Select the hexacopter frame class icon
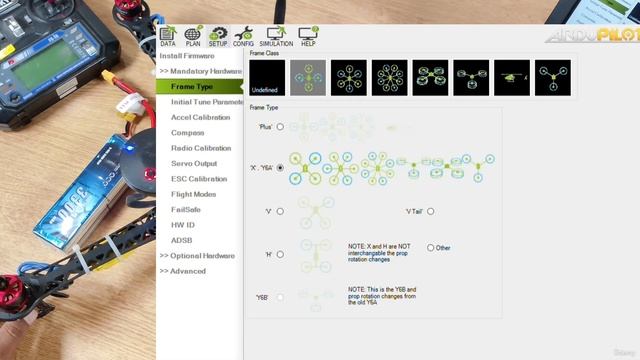Image resolution: width=640 pixels, height=360 pixels. [x=349, y=78]
